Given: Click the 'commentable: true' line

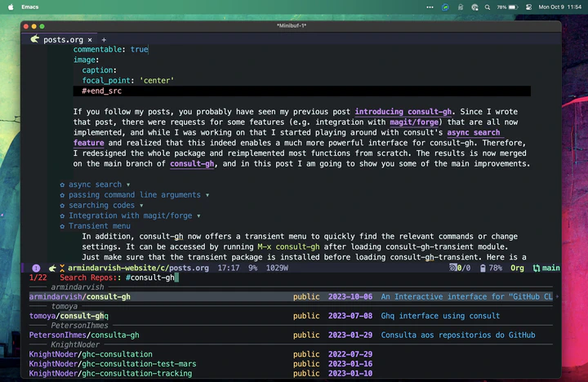Looking at the screenshot, I should point(110,50).
